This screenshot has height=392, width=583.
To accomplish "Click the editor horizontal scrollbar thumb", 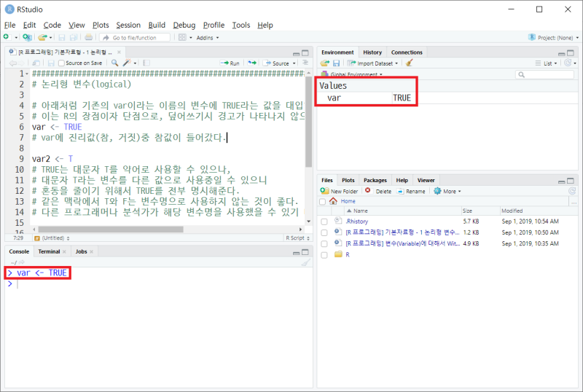I will click(x=111, y=230).
